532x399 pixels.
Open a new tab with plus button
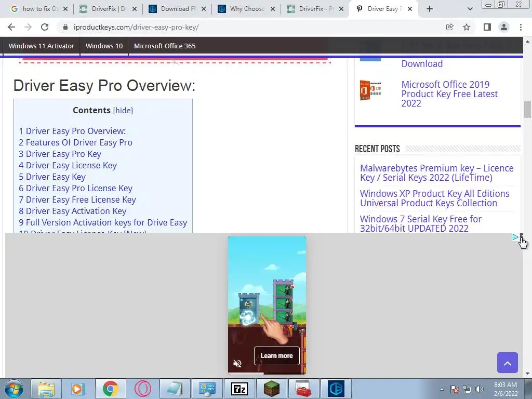tap(430, 9)
